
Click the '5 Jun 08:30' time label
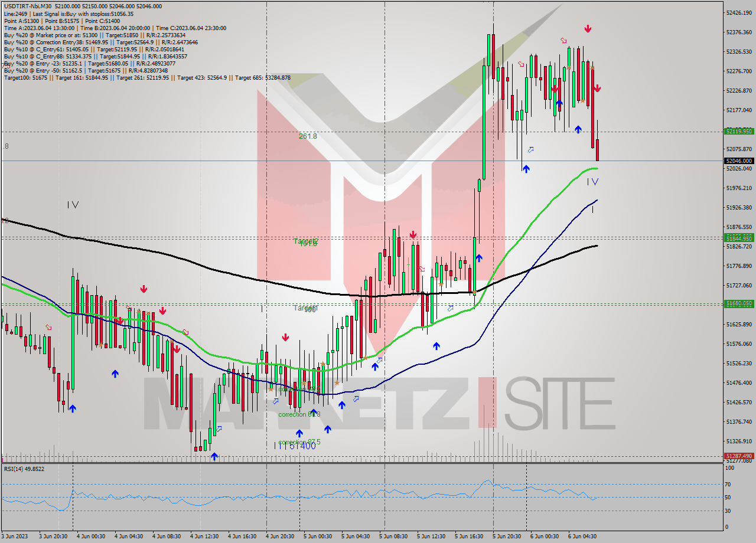[x=393, y=537]
